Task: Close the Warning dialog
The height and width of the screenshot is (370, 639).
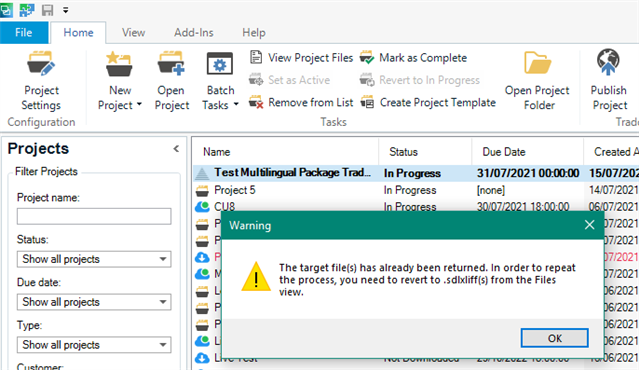Action: click(x=589, y=225)
